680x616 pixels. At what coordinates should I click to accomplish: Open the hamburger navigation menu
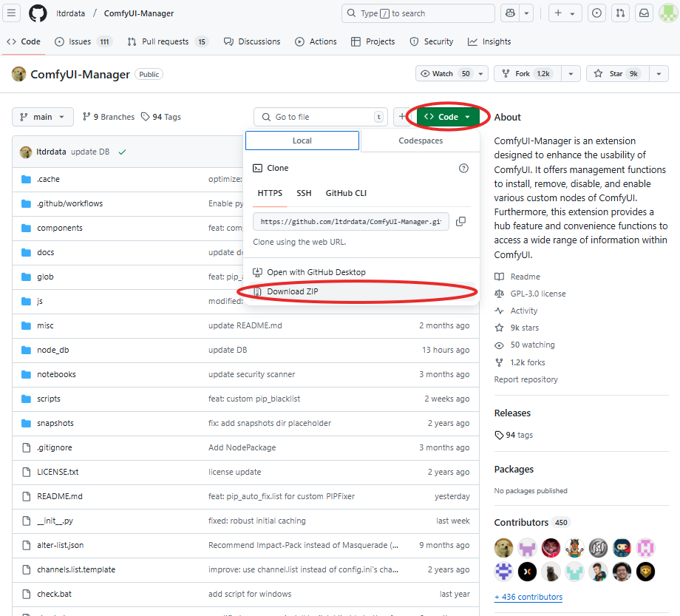[11, 13]
